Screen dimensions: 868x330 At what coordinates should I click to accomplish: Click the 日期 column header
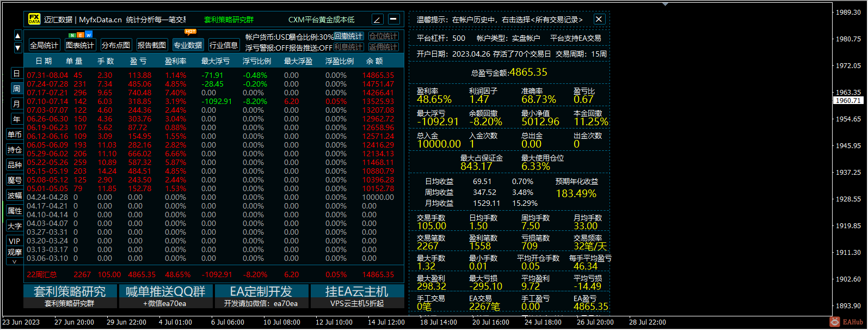(x=44, y=61)
